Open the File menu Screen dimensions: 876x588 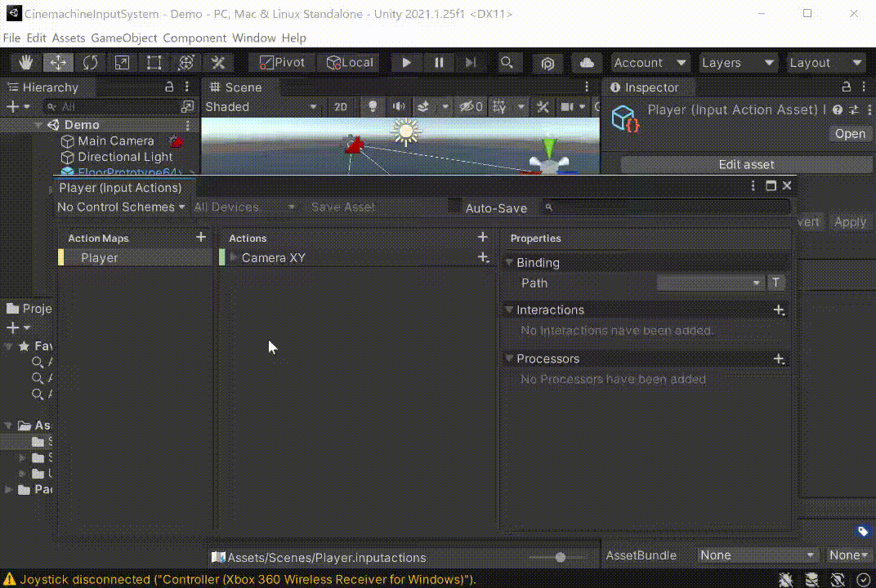(x=11, y=38)
